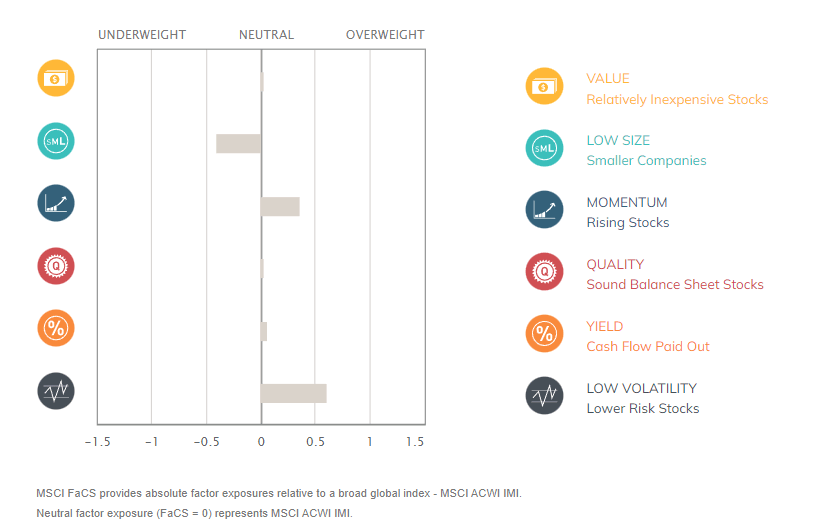819x523 pixels.
Task: Click the "Sound Balance Sheet Stocks" legend text
Action: point(675,285)
